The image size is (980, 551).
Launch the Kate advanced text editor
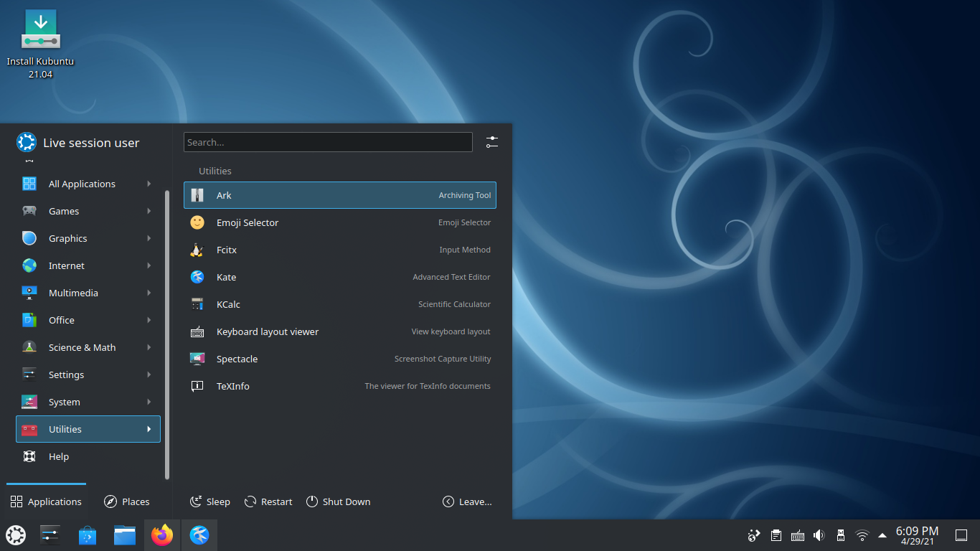click(339, 277)
